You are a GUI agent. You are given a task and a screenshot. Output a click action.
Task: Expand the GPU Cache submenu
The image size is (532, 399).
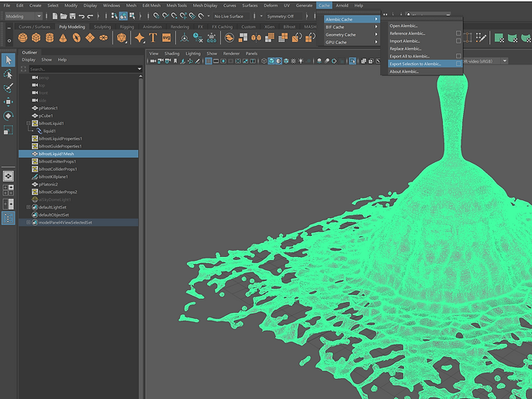351,43
